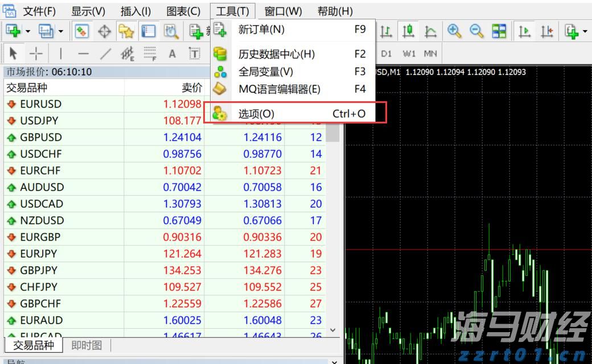Switch chart to Line chart display

[x=431, y=31]
